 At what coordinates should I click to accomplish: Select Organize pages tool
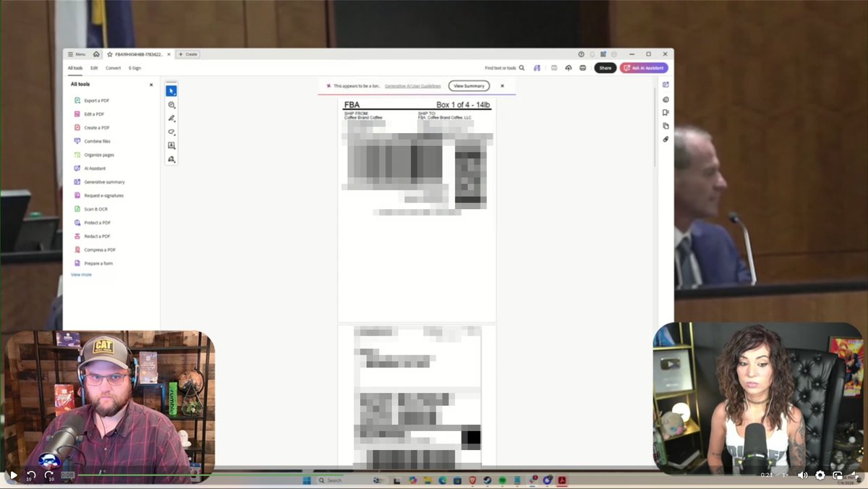pyautogui.click(x=94, y=155)
